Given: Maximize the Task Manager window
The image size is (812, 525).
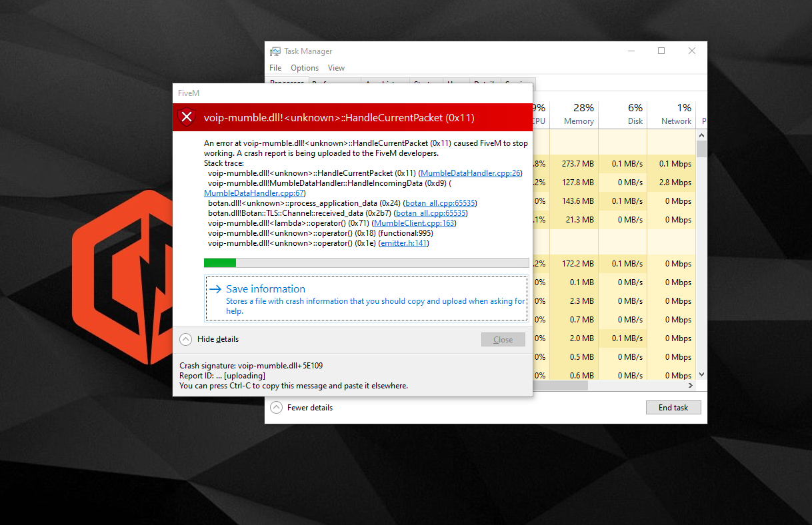Looking at the screenshot, I should pyautogui.click(x=661, y=51).
